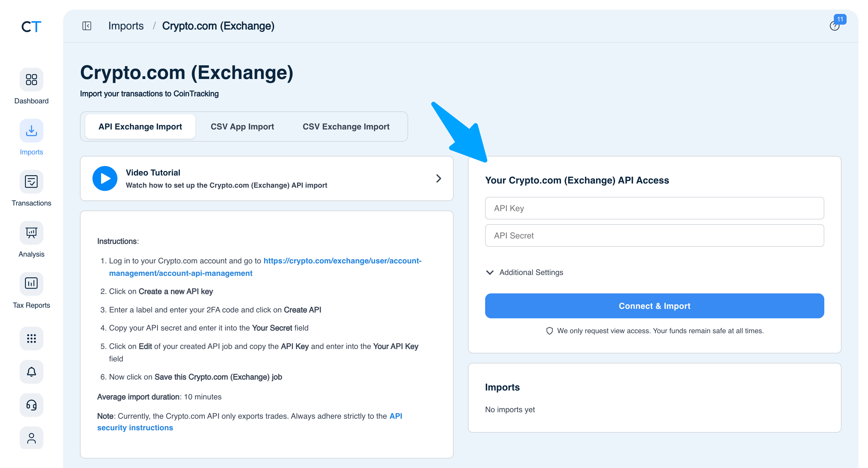This screenshot has width=868, height=468.
Task: Click the CoinTracking CT logo
Action: coord(31,26)
